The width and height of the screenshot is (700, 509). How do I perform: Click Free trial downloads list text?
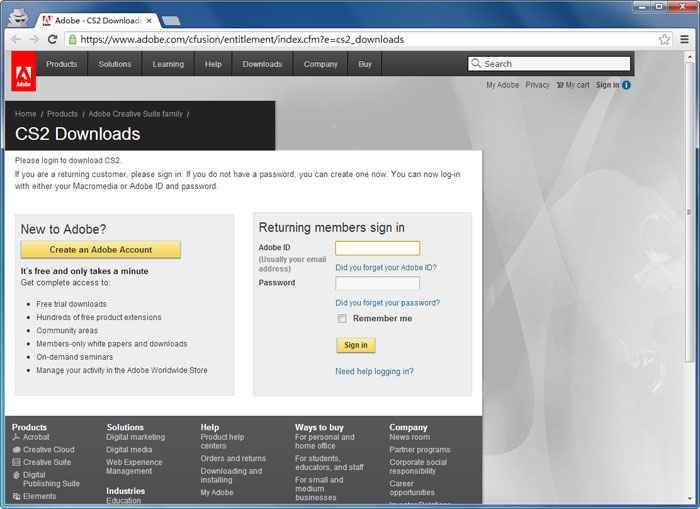click(71, 304)
